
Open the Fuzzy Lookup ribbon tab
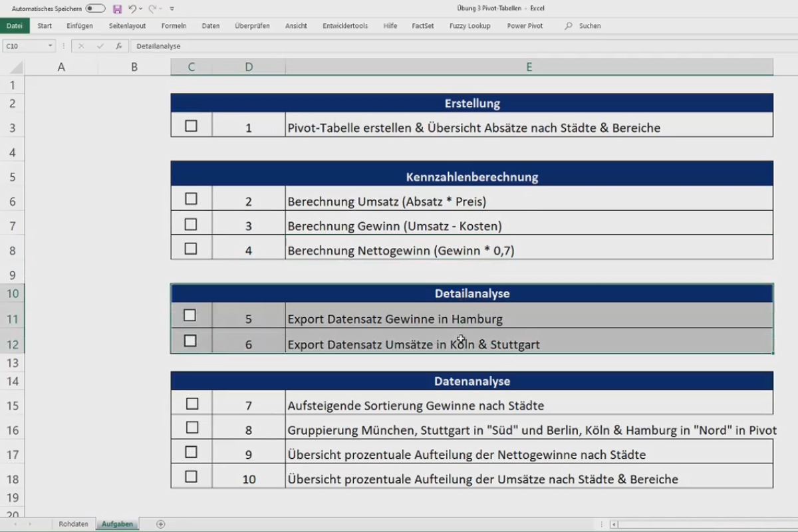point(469,26)
